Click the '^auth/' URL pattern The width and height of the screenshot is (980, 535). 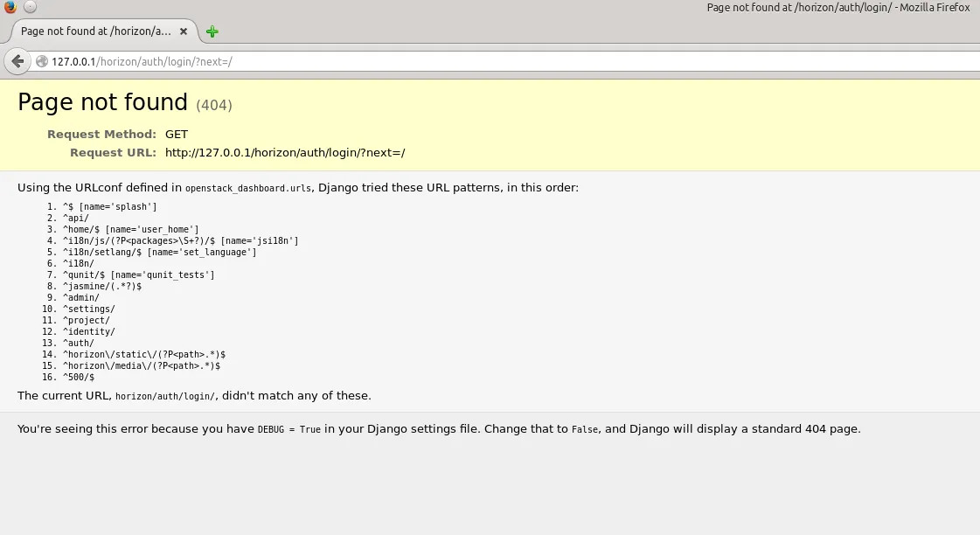pyautogui.click(x=78, y=344)
